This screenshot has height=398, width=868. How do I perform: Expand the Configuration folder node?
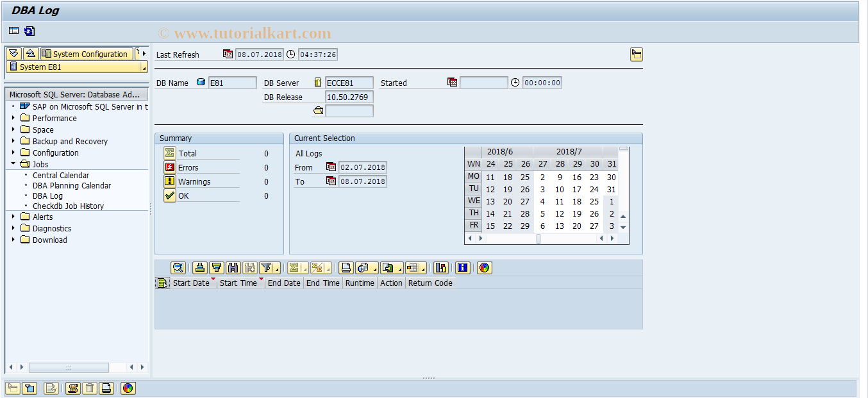point(13,153)
